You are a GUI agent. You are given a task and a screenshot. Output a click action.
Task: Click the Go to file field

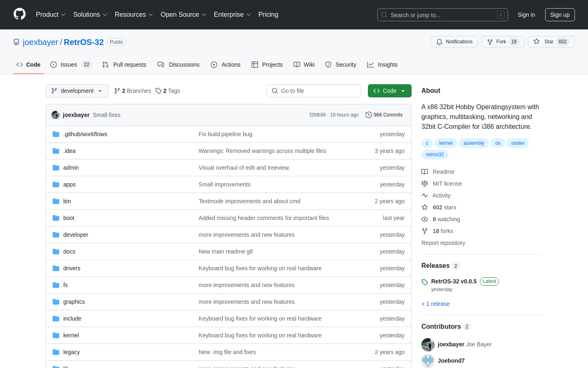(314, 91)
